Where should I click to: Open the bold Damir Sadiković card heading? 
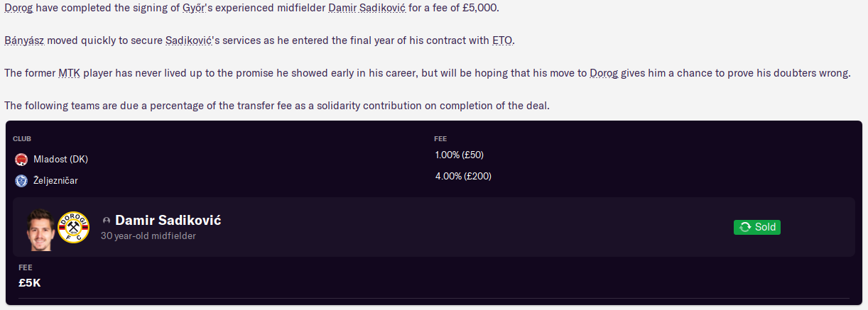point(168,220)
